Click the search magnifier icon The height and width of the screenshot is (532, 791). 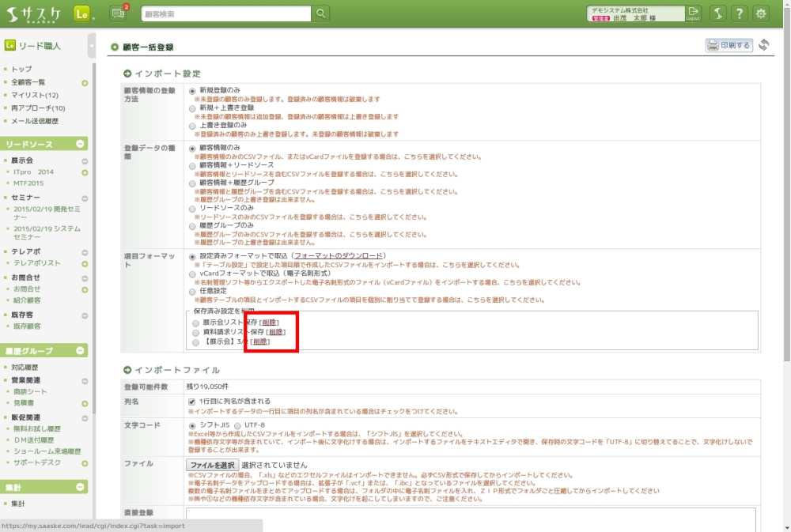click(x=320, y=13)
